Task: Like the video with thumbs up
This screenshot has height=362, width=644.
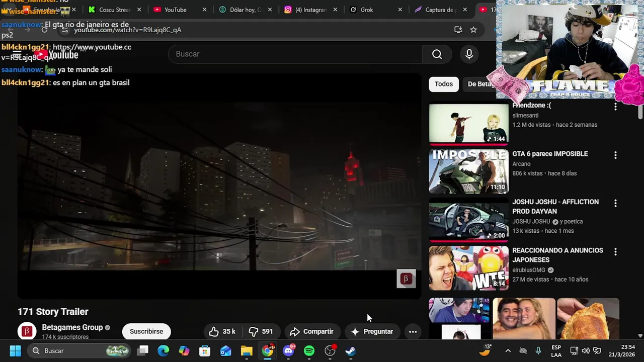Action: tap(222, 331)
